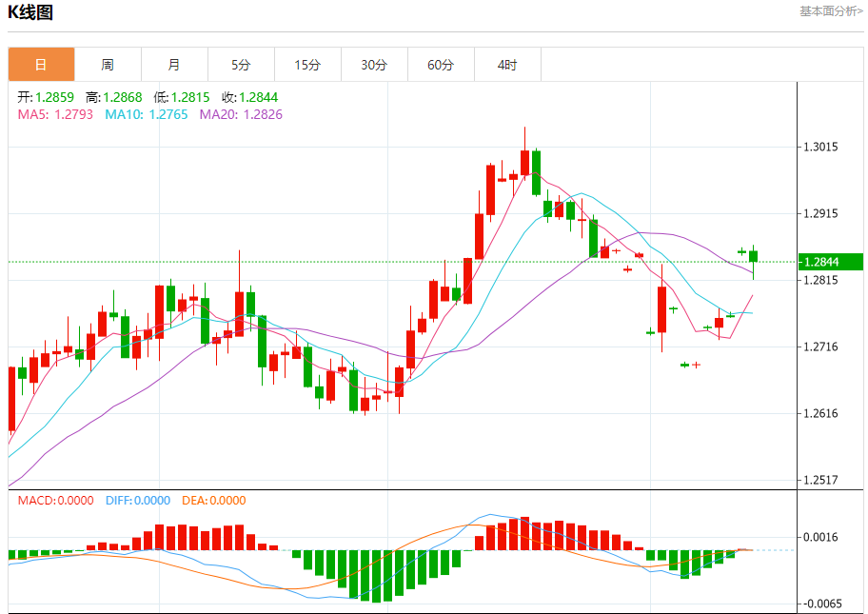Open the 5分 timeframe tab
868x614 pixels.
click(x=241, y=65)
